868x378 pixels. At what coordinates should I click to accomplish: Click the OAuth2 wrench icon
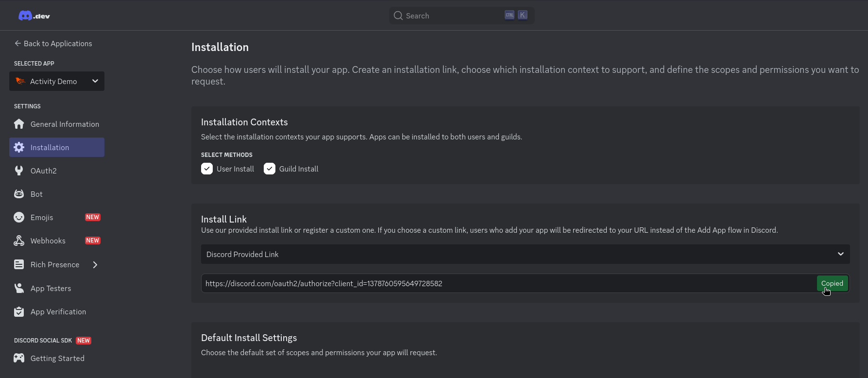point(19,171)
